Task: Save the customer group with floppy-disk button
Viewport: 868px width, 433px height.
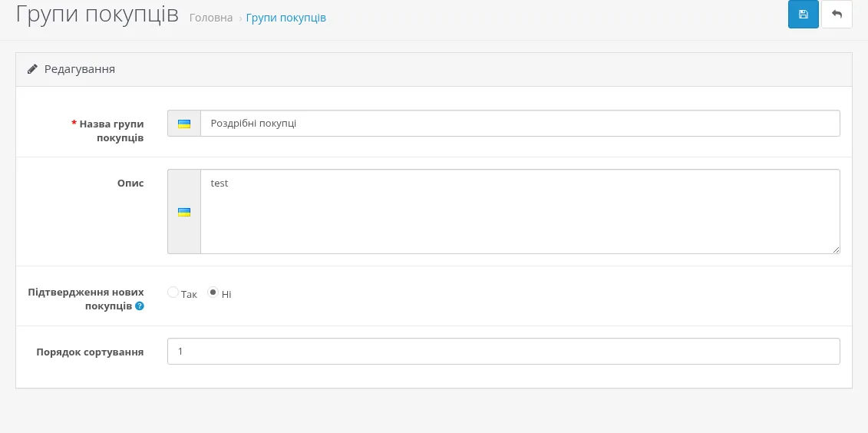Action: (x=804, y=15)
